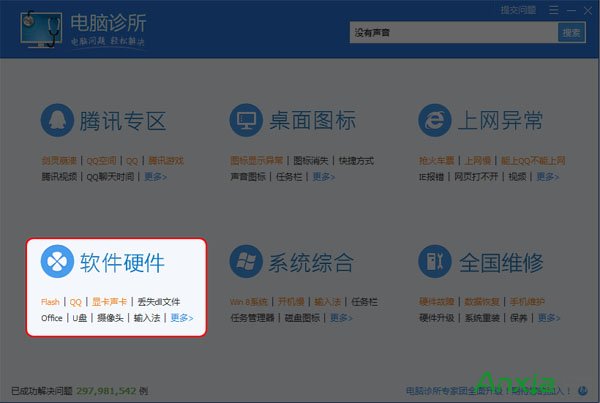Expand 更多 under 上网异常
The height and width of the screenshot is (403, 600).
coord(547,177)
